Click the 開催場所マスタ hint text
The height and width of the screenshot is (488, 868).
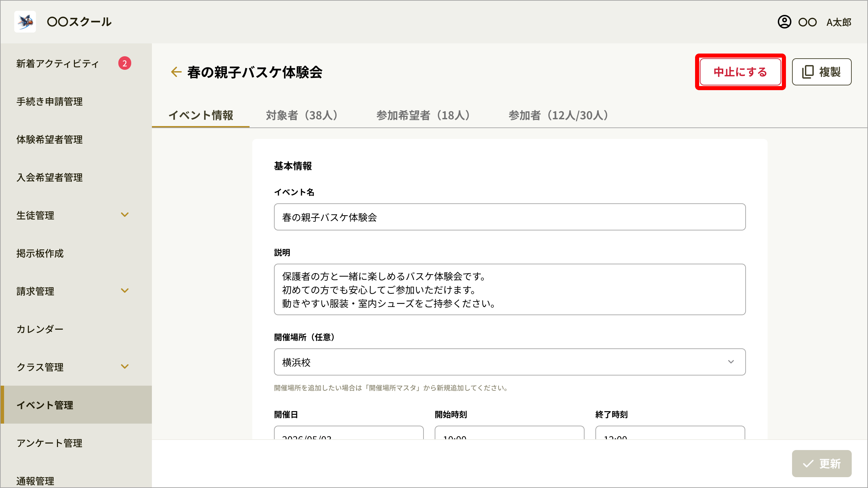392,388
